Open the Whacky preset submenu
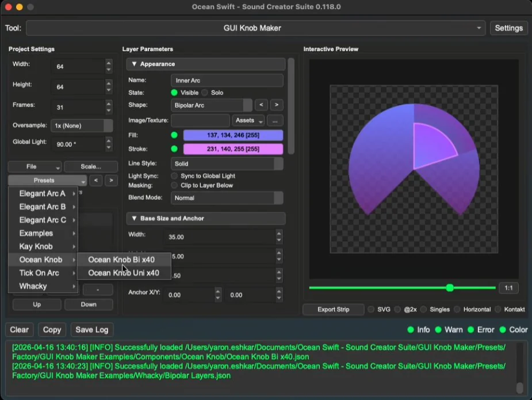This screenshot has width=532, height=400. coord(43,286)
